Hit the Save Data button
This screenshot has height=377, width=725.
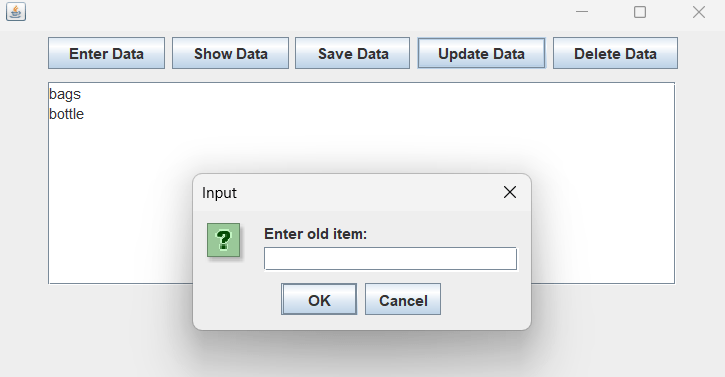point(352,53)
